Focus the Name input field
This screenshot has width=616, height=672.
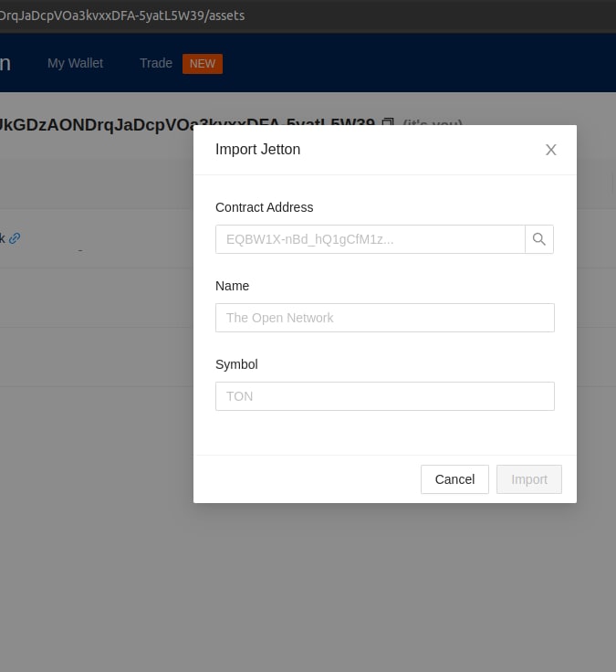click(x=385, y=318)
